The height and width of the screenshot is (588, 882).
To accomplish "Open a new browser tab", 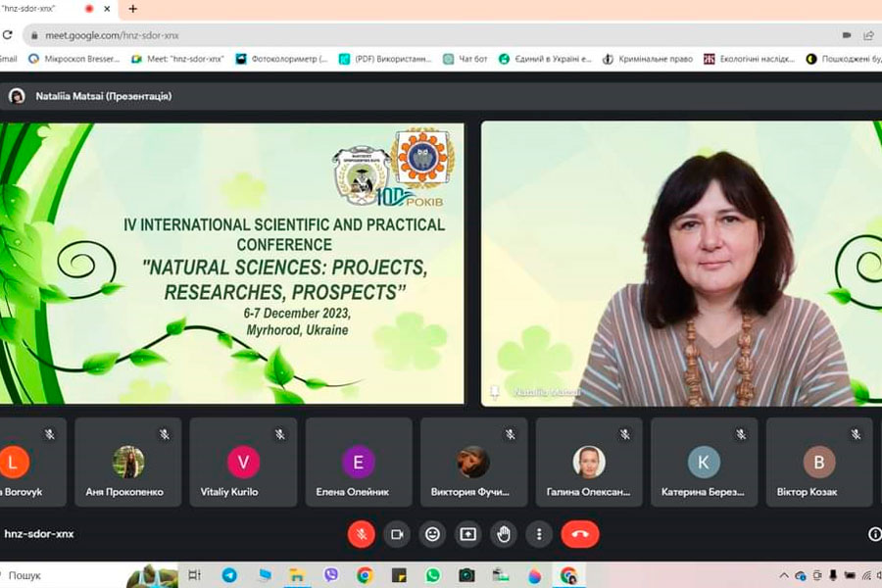I will pyautogui.click(x=133, y=9).
